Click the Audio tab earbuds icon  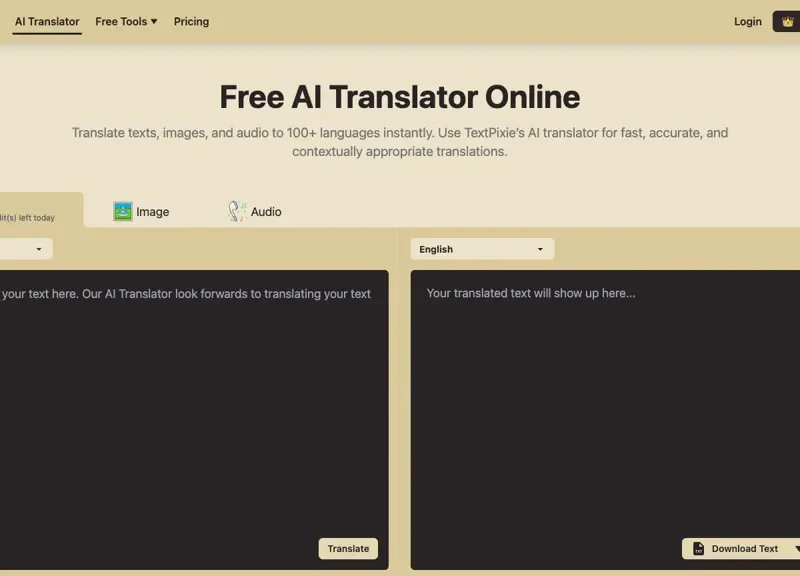point(237,211)
